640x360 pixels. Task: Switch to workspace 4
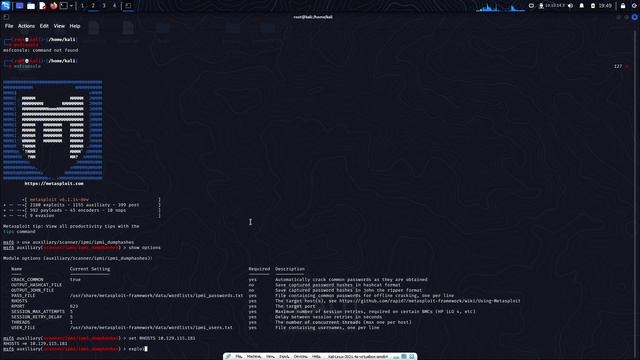click(x=114, y=6)
